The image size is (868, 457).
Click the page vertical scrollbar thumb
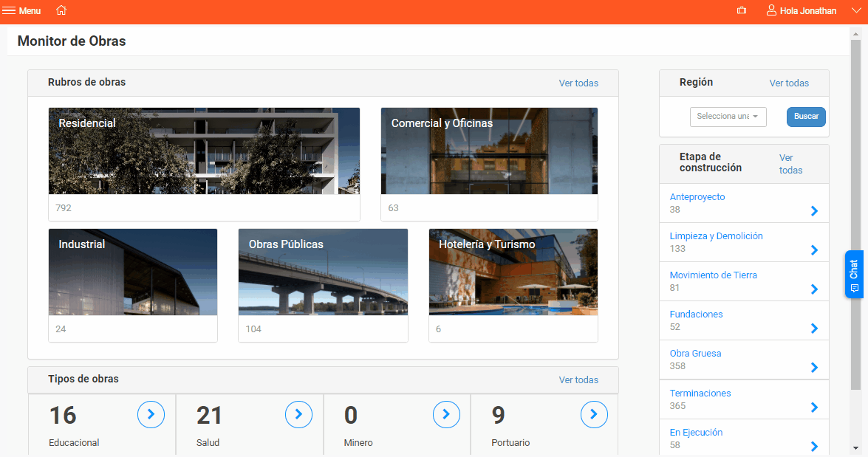(x=856, y=215)
